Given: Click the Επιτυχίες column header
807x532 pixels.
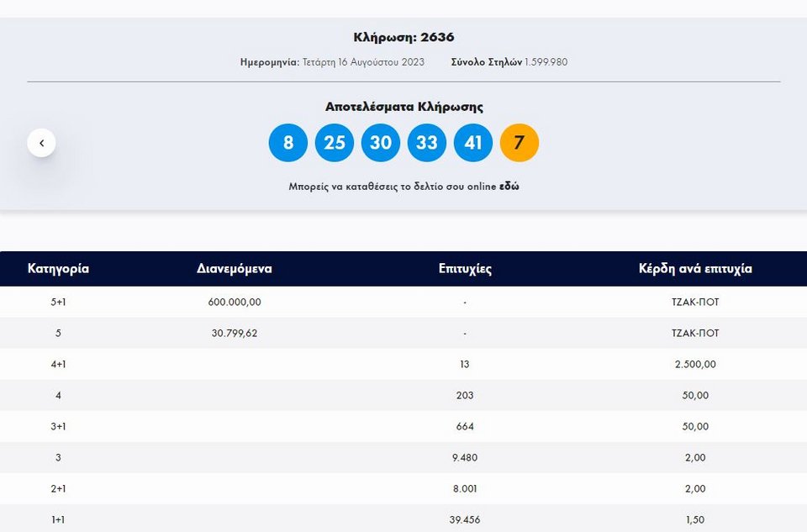Looking at the screenshot, I should pos(465,269).
